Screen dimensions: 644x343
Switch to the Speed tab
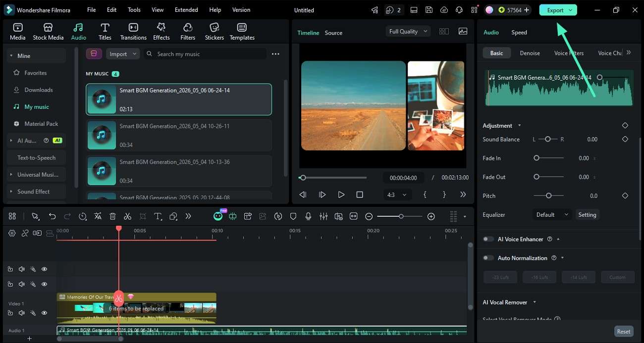pyautogui.click(x=519, y=32)
